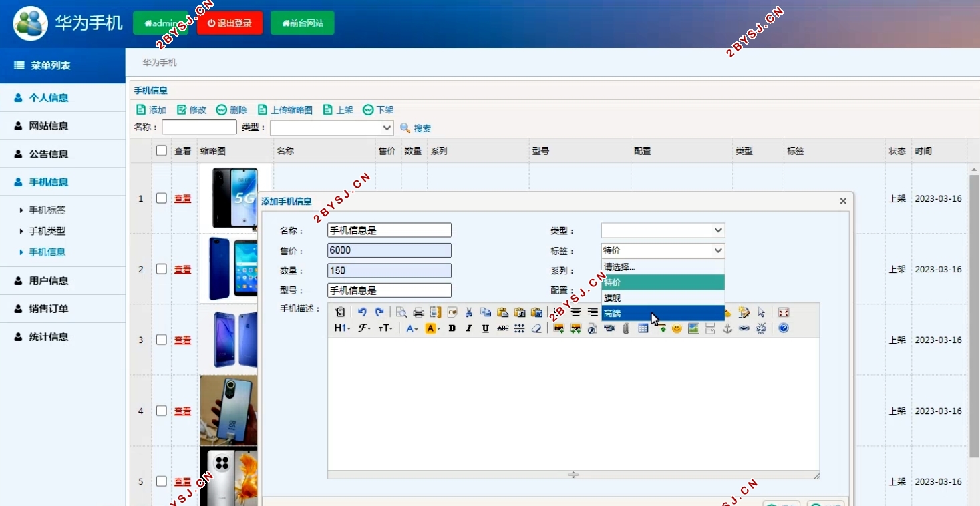Click the insert image icon
The width and height of the screenshot is (980, 506).
[x=558, y=328]
